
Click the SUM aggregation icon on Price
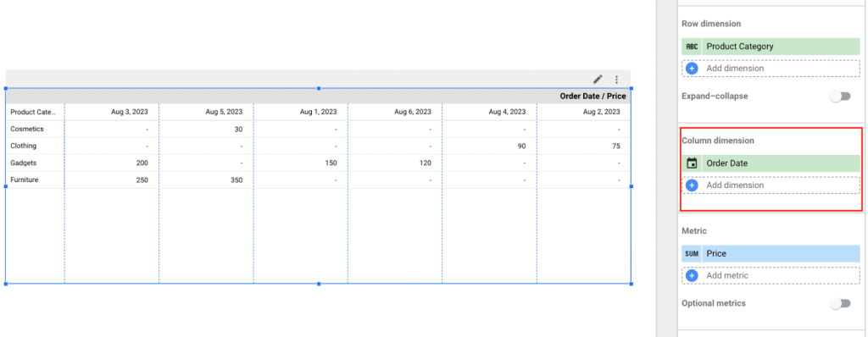pos(692,253)
